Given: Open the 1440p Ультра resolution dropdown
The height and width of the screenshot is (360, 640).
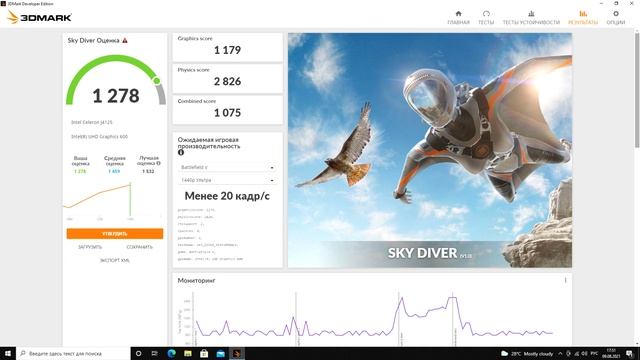Looking at the screenshot, I should [227, 180].
